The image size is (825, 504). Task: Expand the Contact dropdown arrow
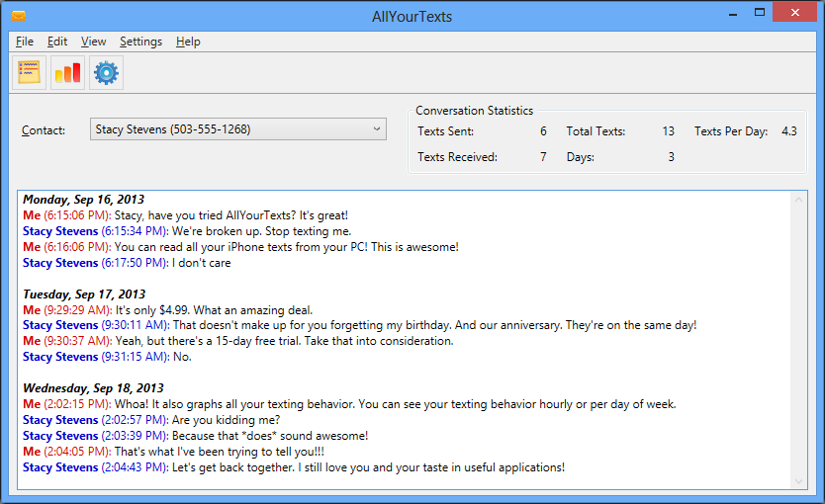tap(377, 128)
